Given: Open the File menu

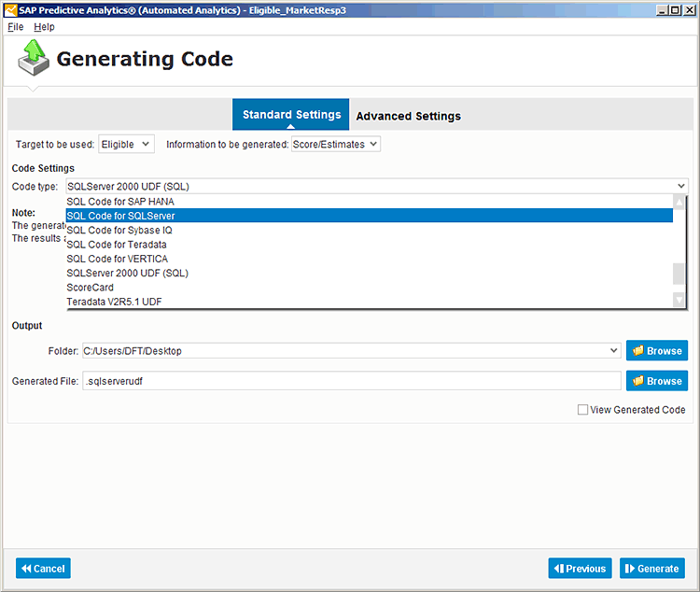Looking at the screenshot, I should (15, 27).
